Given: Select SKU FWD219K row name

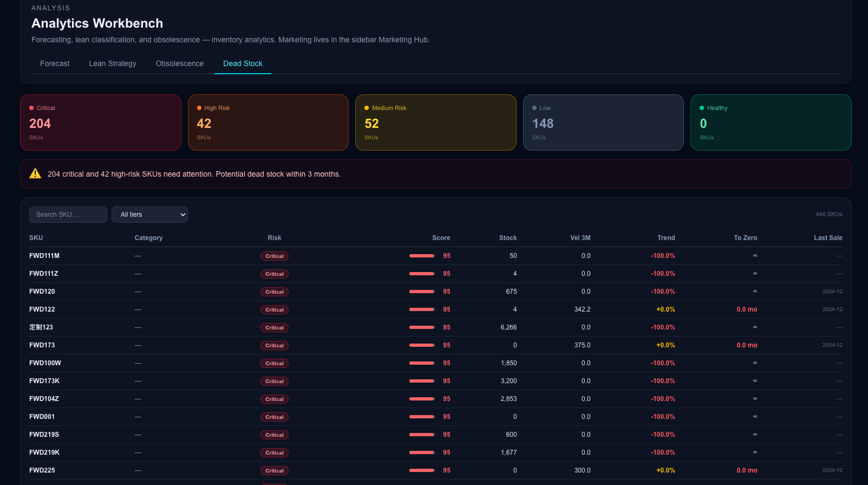Looking at the screenshot, I should (44, 452).
